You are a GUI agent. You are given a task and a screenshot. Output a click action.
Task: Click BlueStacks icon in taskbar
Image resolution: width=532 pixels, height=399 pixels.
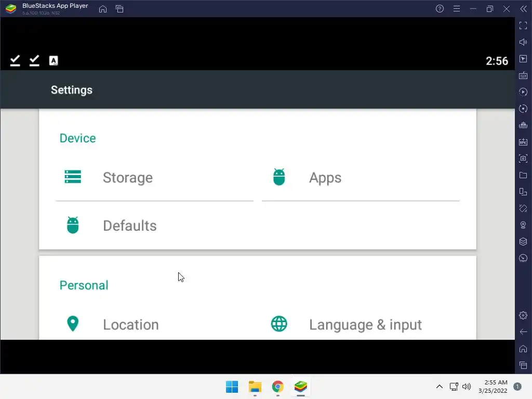(301, 387)
